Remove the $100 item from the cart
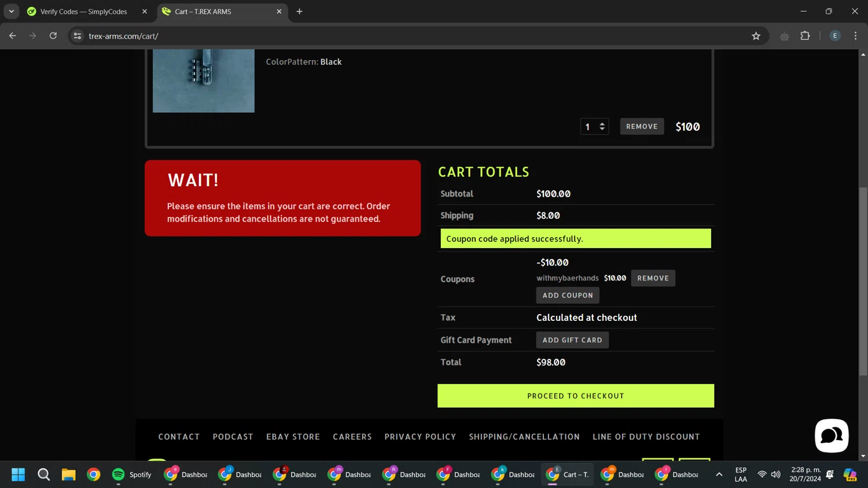The width and height of the screenshot is (868, 488). click(x=642, y=127)
